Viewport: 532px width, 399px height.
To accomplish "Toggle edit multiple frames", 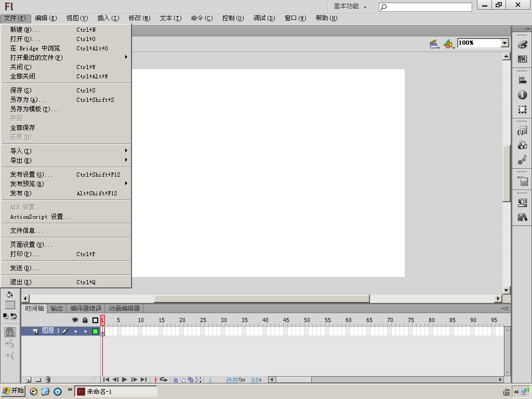I will 191,380.
